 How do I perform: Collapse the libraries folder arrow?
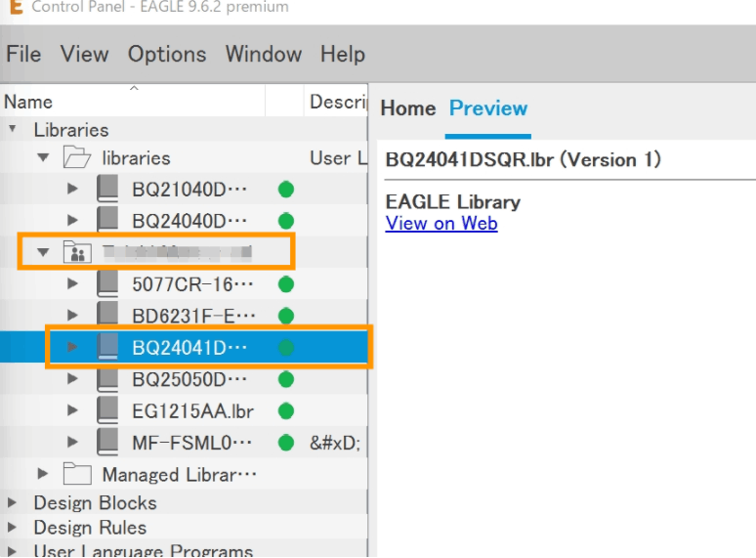click(x=43, y=157)
